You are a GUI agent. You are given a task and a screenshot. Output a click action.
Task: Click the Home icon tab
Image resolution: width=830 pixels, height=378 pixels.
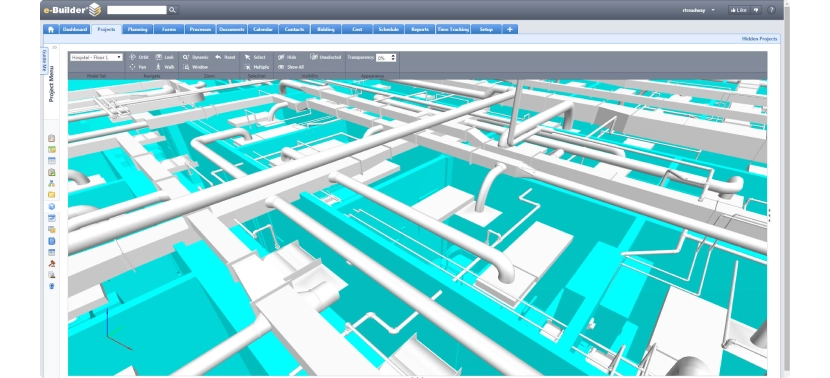pos(51,30)
